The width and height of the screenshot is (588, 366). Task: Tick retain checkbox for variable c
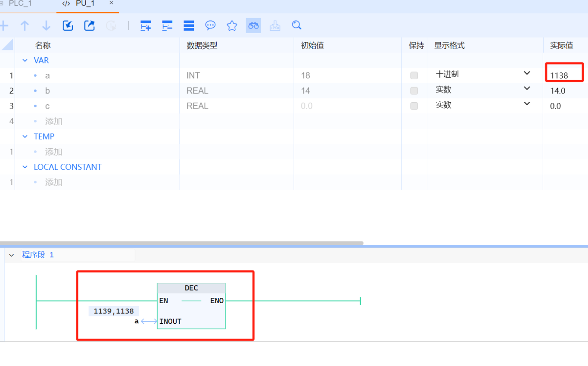click(414, 106)
